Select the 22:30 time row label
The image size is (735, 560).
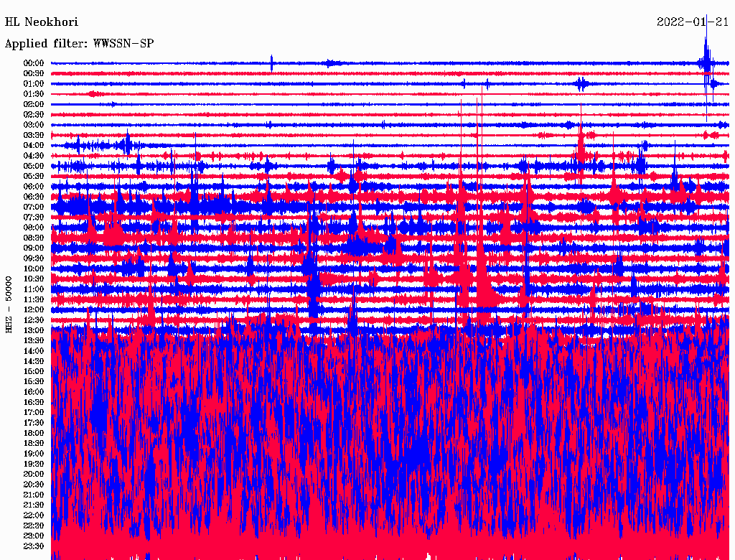pyautogui.click(x=33, y=526)
